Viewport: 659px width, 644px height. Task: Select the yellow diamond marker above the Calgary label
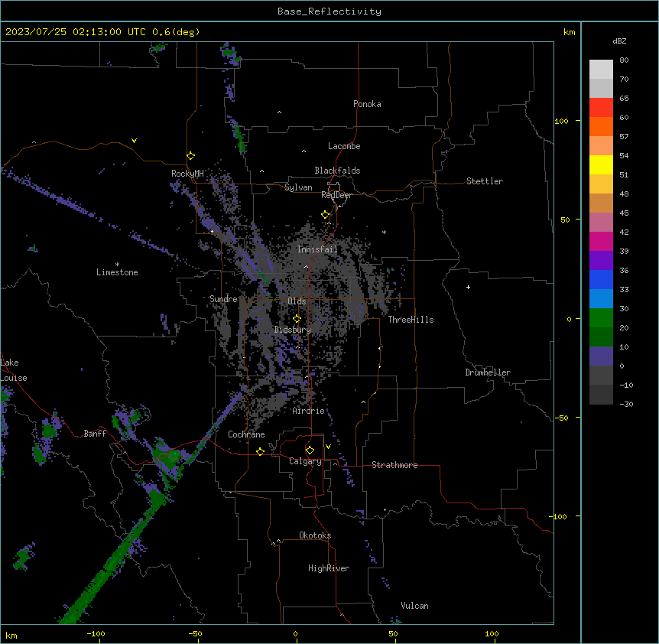[x=310, y=450]
